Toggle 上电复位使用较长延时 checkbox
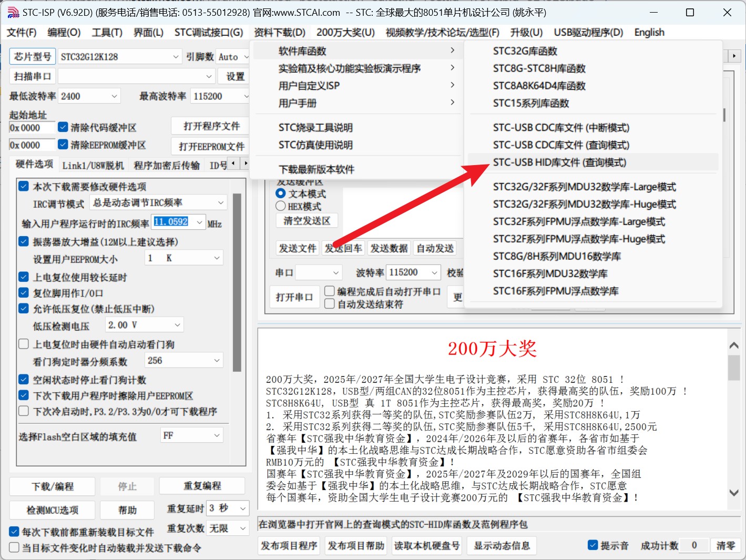 point(24,277)
